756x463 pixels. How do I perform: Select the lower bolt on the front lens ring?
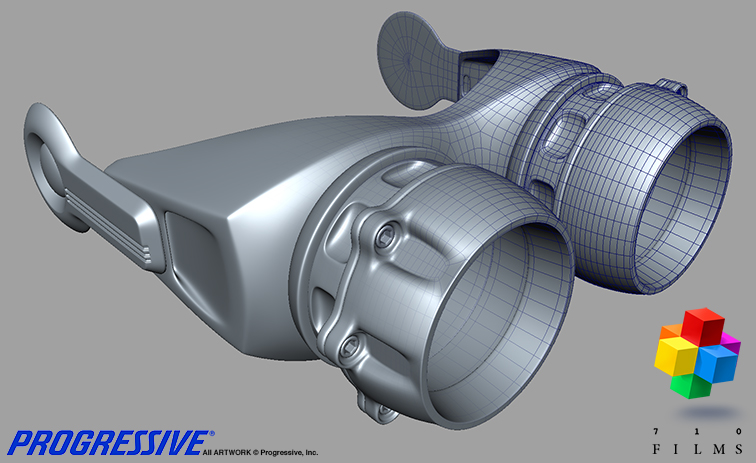click(352, 346)
